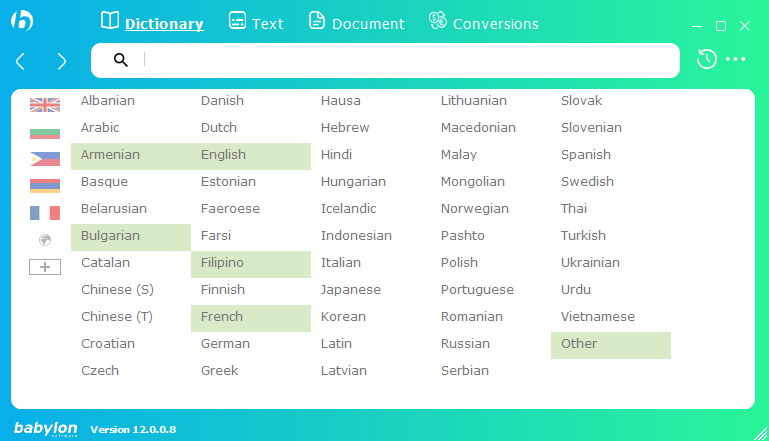Image resolution: width=769 pixels, height=441 pixels.
Task: Click the Conversions currency icon
Action: 437,20
